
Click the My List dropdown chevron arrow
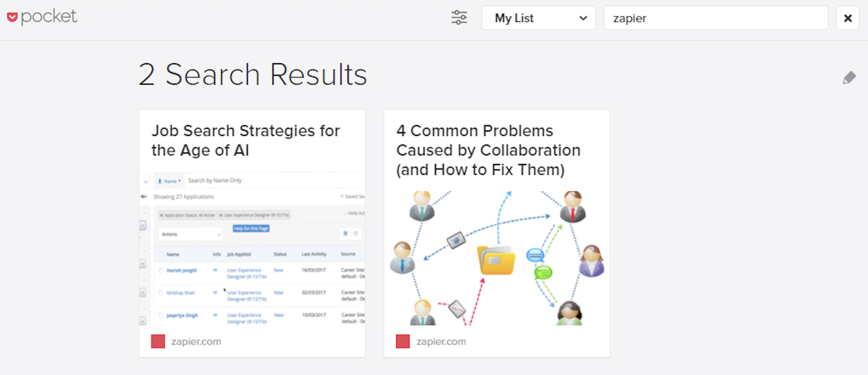583,19
